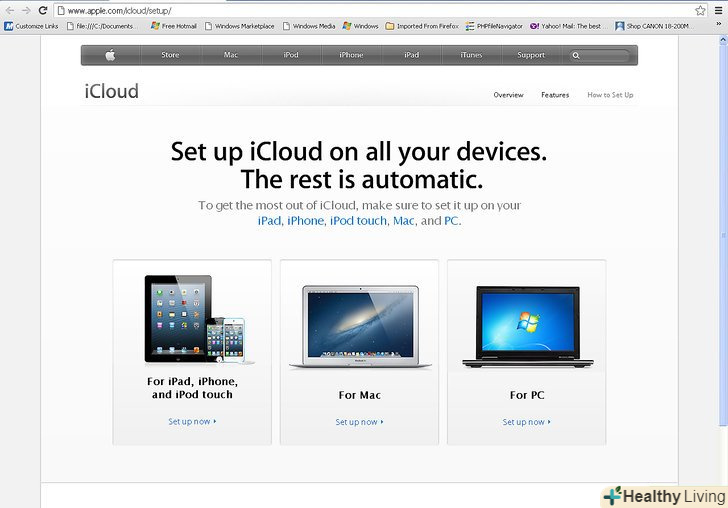The image size is (728, 508).
Task: Click the iCloud page title
Action: tap(111, 91)
